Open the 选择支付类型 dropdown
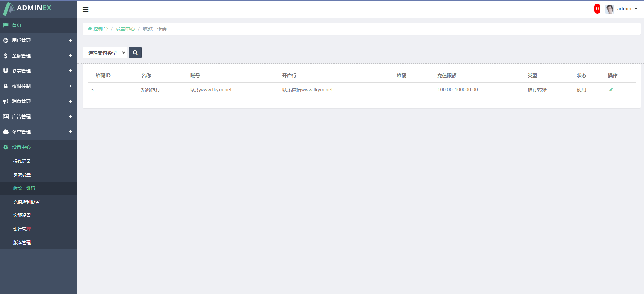Viewport: 644px width, 294px height. [105, 52]
